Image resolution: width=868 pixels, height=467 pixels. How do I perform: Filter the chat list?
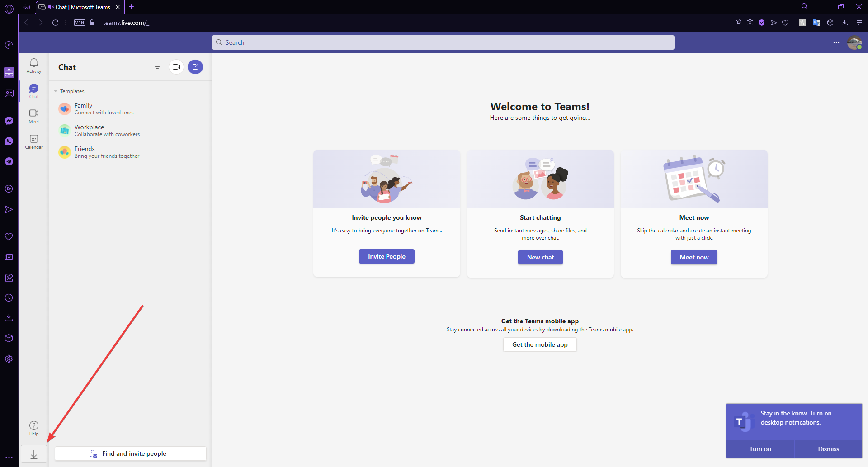point(157,66)
